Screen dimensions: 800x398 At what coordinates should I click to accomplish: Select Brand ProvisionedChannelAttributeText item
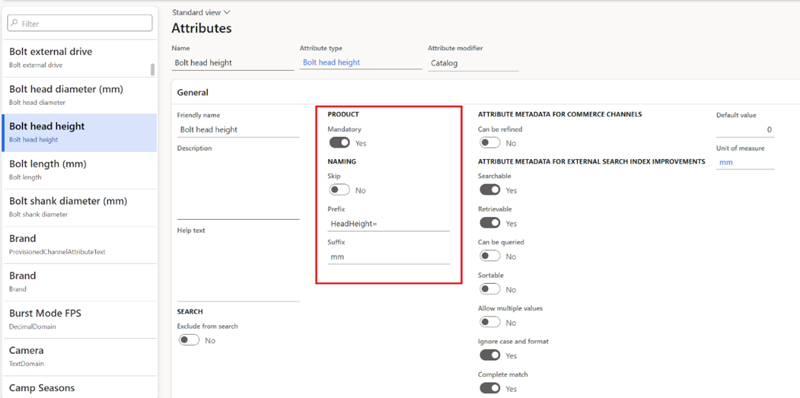click(80, 244)
